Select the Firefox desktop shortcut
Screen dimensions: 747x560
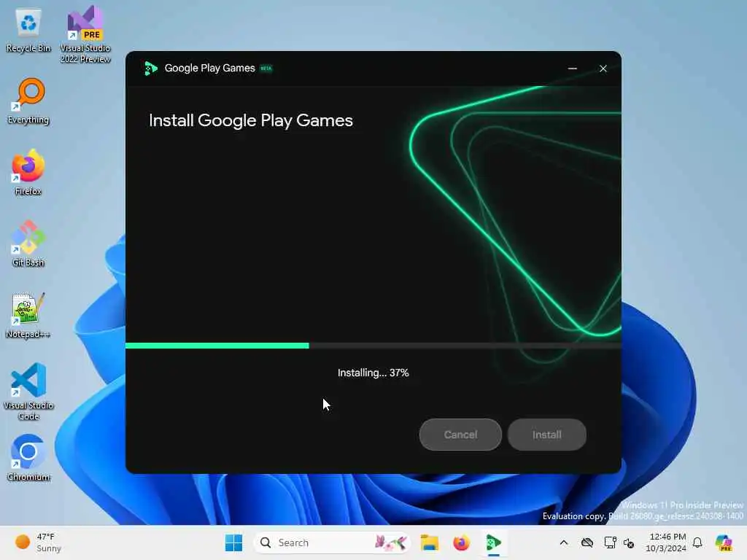(28, 172)
